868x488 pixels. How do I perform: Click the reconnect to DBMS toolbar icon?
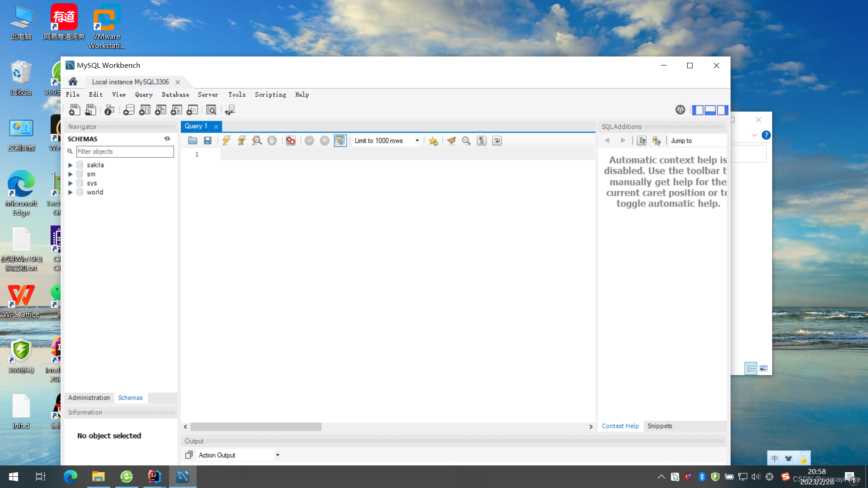(230, 110)
